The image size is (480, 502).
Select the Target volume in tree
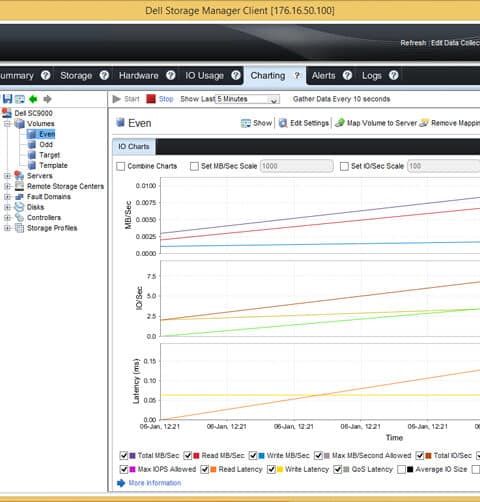pos(50,155)
